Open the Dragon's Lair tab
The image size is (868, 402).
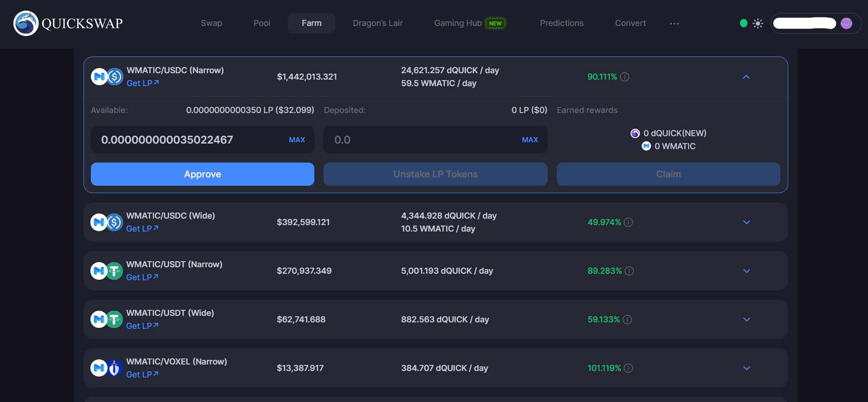click(377, 23)
